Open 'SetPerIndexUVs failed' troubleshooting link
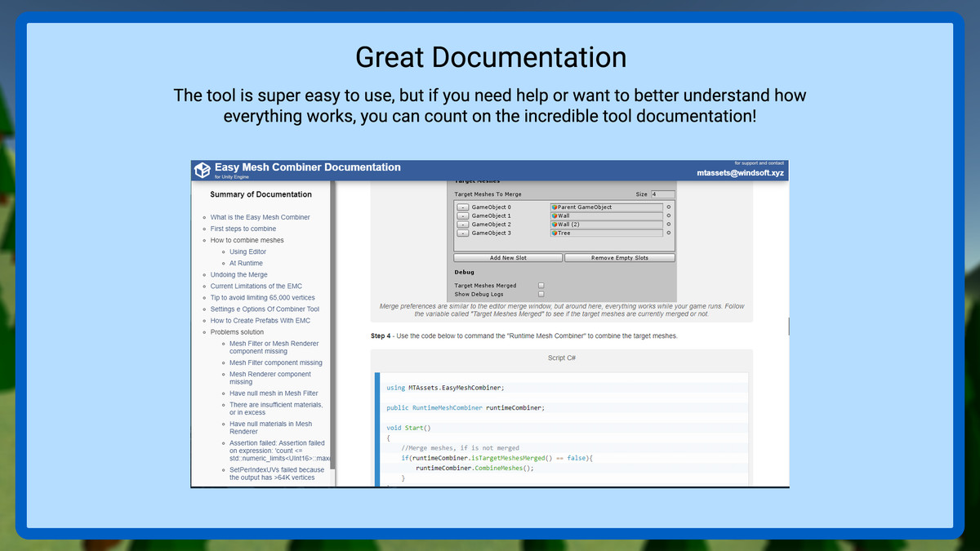The image size is (980, 551). click(277, 473)
